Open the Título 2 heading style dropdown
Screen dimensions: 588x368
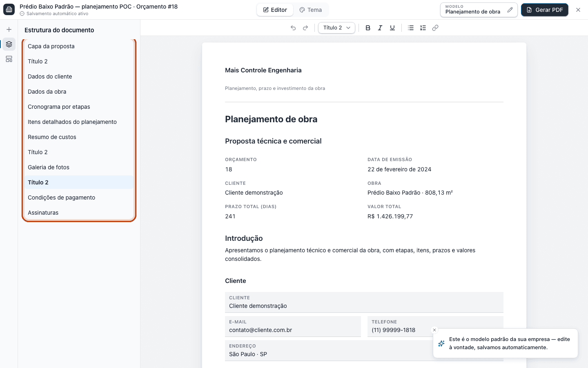[x=337, y=28]
